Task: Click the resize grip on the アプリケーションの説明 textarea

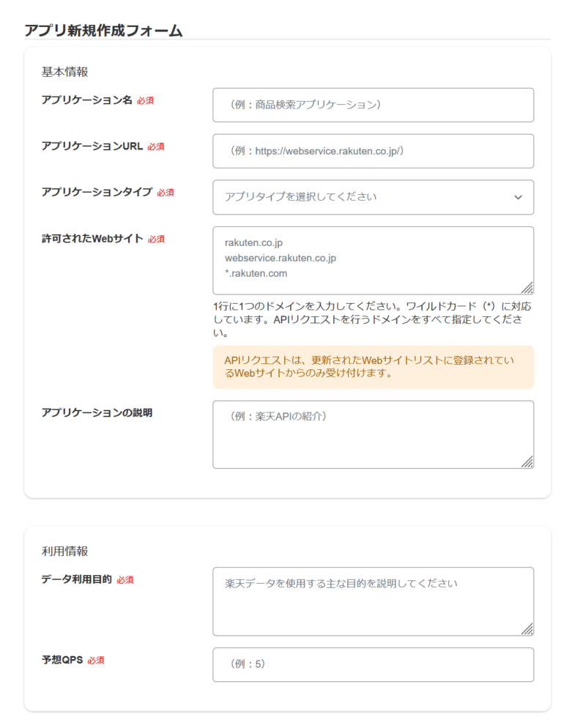Action: (x=527, y=462)
